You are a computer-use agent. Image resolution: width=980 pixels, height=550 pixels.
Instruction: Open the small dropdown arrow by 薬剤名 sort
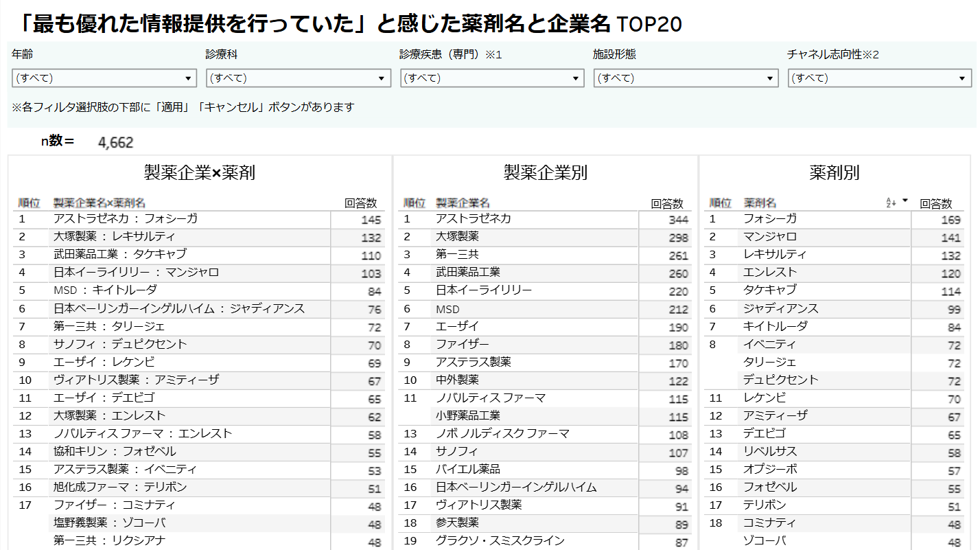(905, 201)
